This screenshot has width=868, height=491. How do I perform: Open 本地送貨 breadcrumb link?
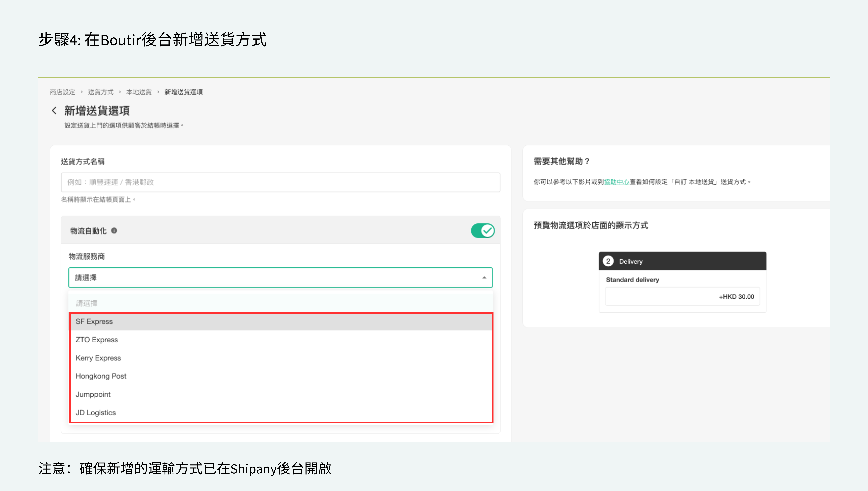139,92
